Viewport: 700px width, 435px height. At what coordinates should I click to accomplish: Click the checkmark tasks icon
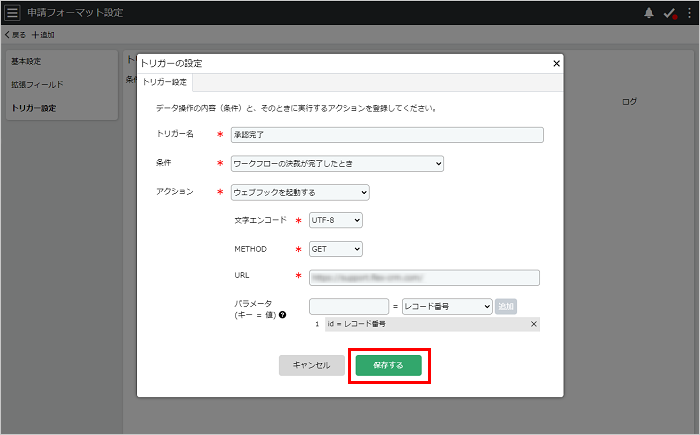click(670, 13)
